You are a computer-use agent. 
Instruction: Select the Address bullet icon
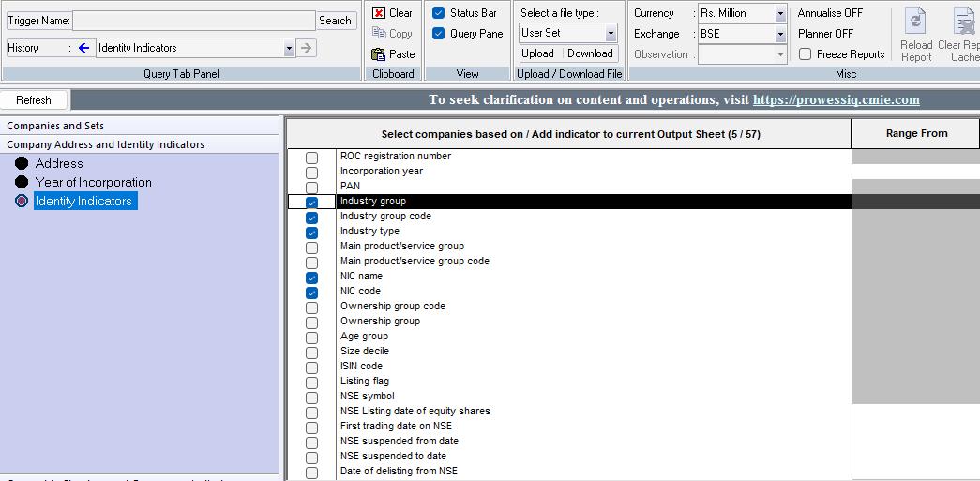(22, 163)
